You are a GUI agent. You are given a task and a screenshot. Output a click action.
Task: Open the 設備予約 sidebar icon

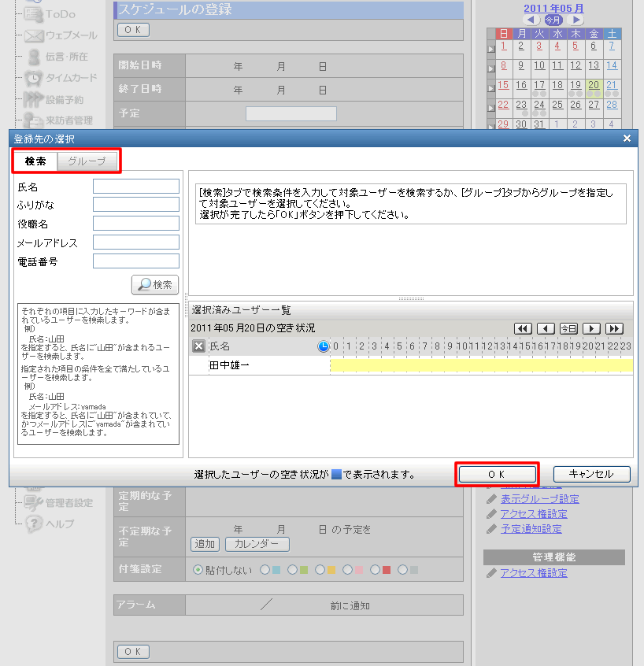click(x=34, y=99)
